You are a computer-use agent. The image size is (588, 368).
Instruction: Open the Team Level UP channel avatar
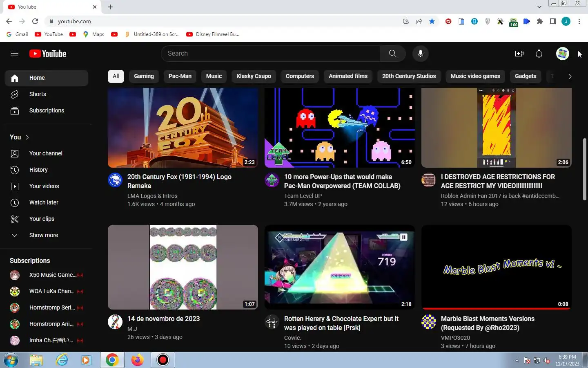[x=272, y=180]
